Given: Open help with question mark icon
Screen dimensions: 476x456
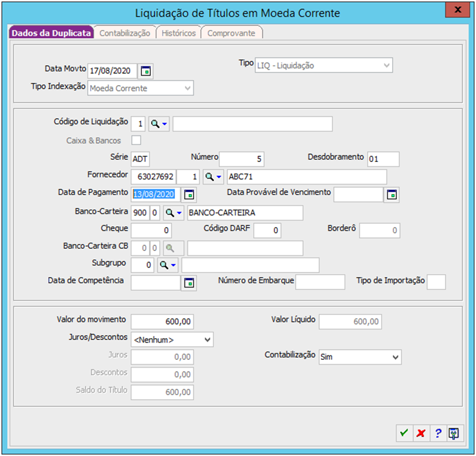Looking at the screenshot, I should pos(438,433).
